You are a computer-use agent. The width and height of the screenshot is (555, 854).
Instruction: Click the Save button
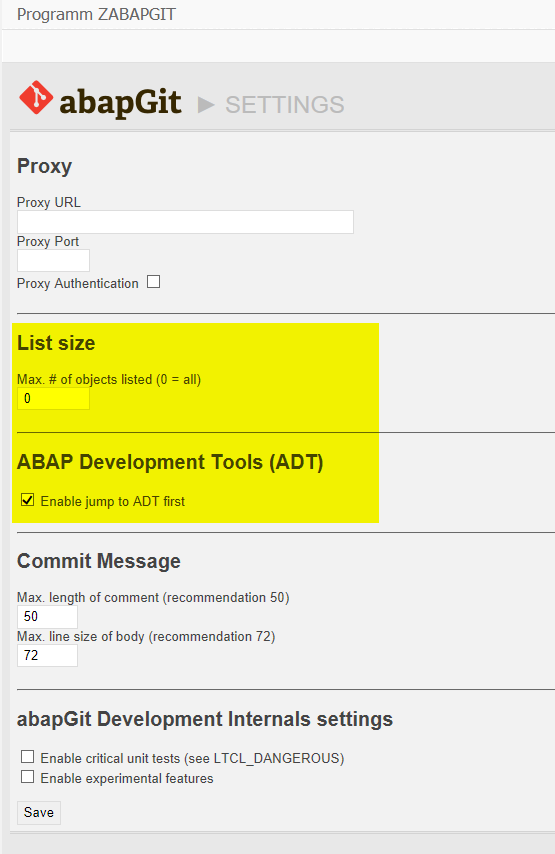[39, 813]
